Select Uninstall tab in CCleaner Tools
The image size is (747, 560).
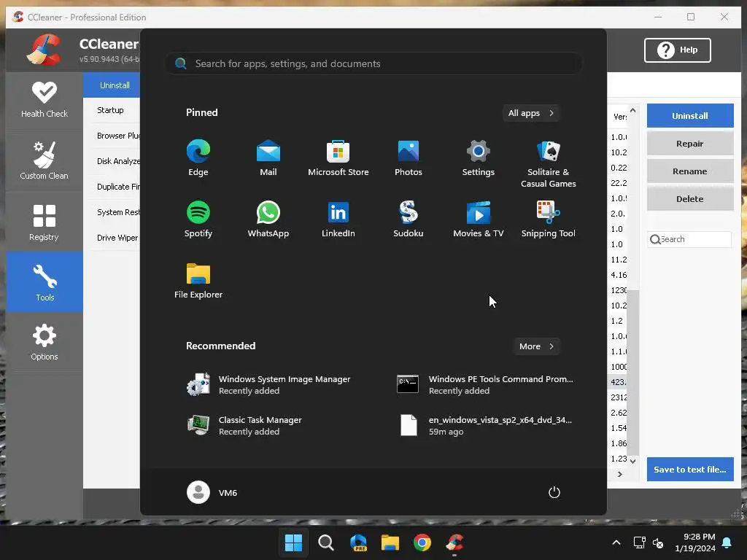(112, 85)
